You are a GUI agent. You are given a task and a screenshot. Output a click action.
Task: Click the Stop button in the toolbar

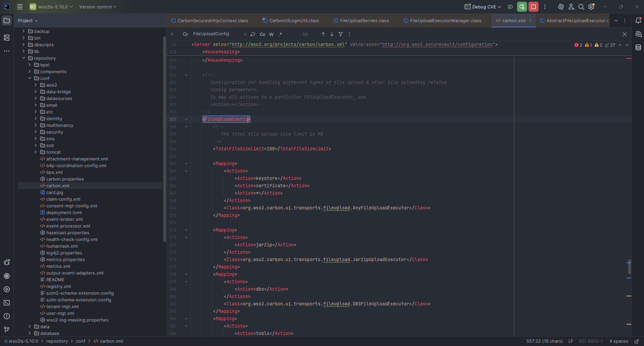[x=533, y=7]
